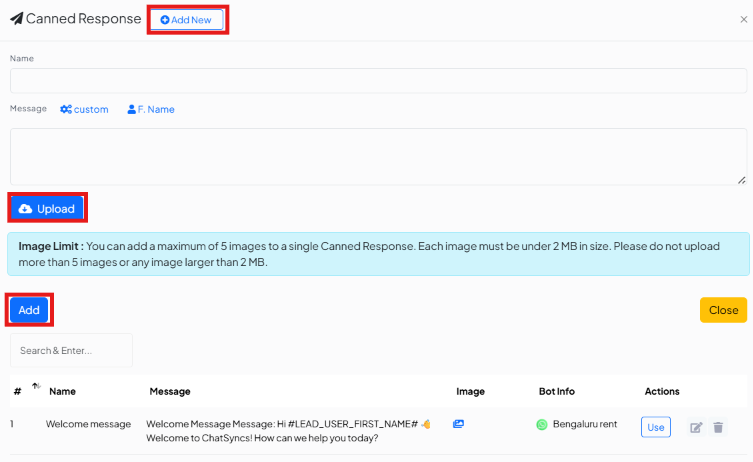Click the WhatsApp icon beside Bengaluru rent
The image size is (753, 462).
pyautogui.click(x=542, y=425)
